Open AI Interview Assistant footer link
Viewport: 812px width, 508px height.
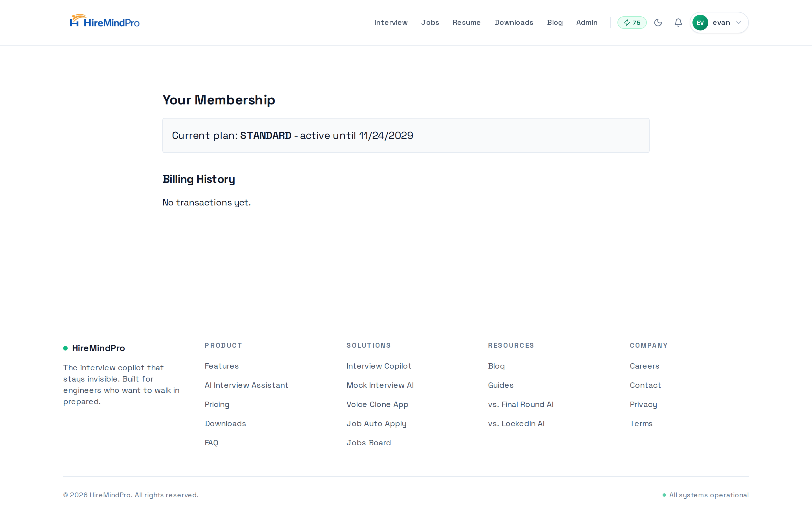tap(246, 385)
